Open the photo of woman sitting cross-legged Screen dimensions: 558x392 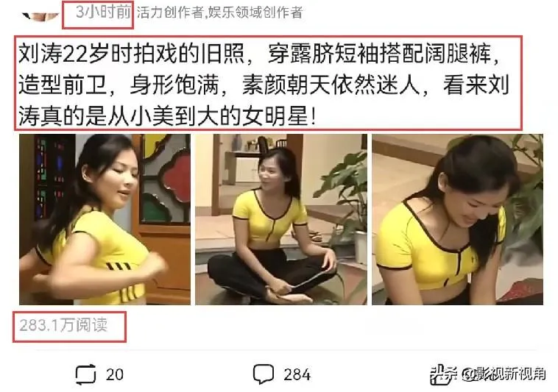click(281, 219)
